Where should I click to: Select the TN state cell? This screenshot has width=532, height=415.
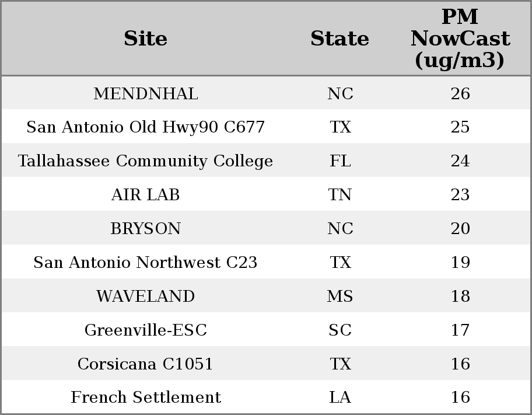340,195
